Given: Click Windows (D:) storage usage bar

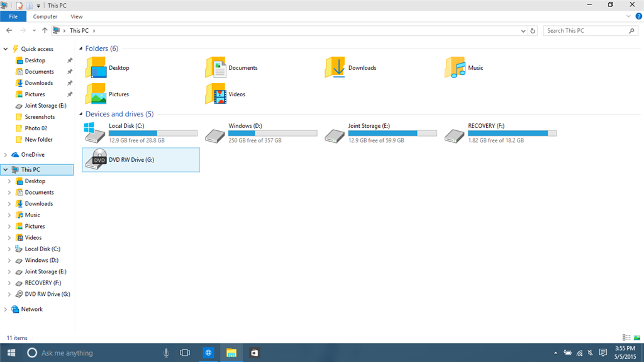Looking at the screenshot, I should pyautogui.click(x=273, y=133).
